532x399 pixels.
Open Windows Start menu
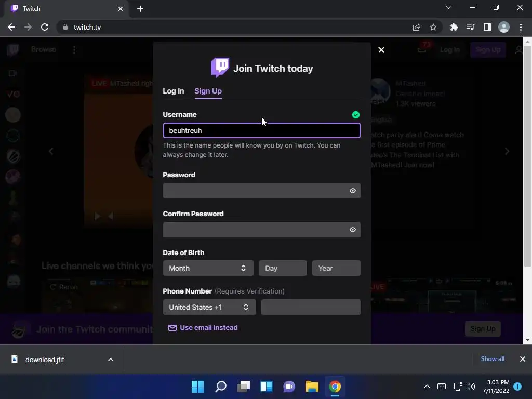pos(197,387)
